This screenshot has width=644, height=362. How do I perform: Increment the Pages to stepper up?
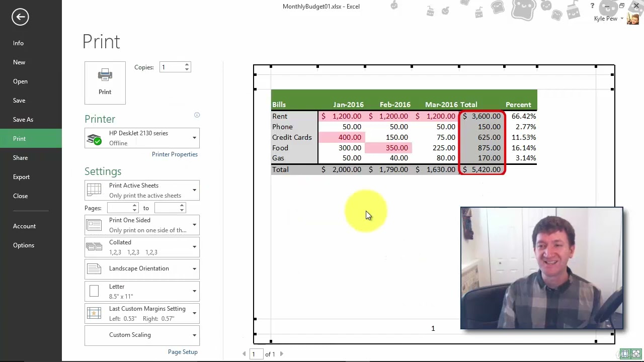click(x=182, y=206)
